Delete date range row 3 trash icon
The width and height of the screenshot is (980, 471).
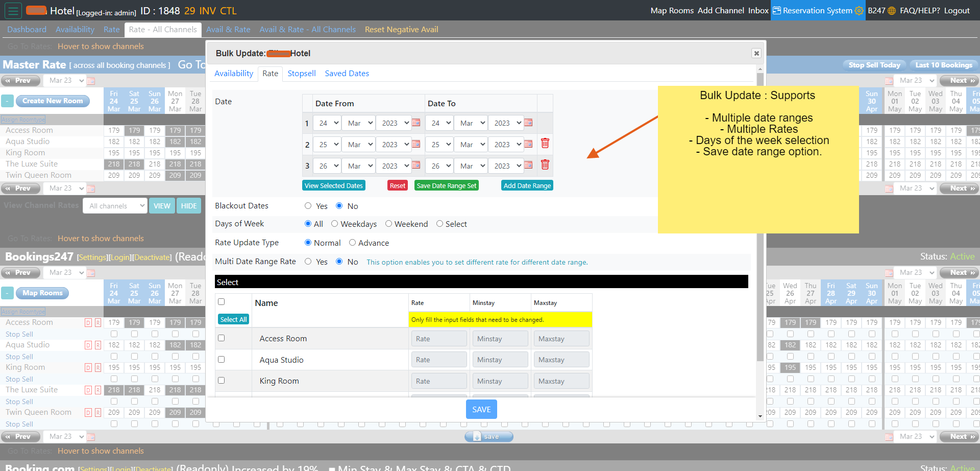pyautogui.click(x=545, y=164)
